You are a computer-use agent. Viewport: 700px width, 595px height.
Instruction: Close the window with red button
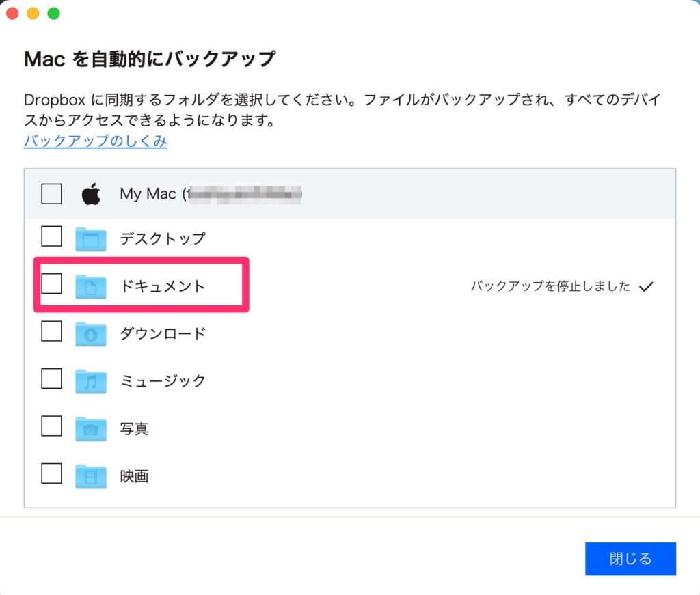click(x=12, y=14)
